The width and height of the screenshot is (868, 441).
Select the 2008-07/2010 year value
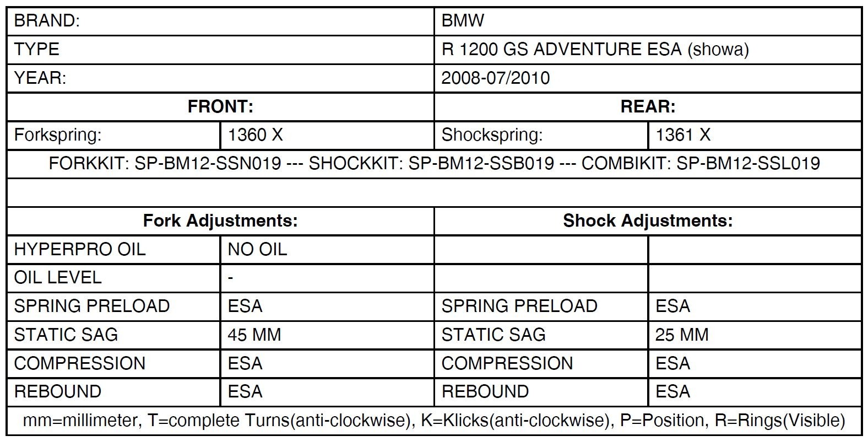click(x=496, y=78)
